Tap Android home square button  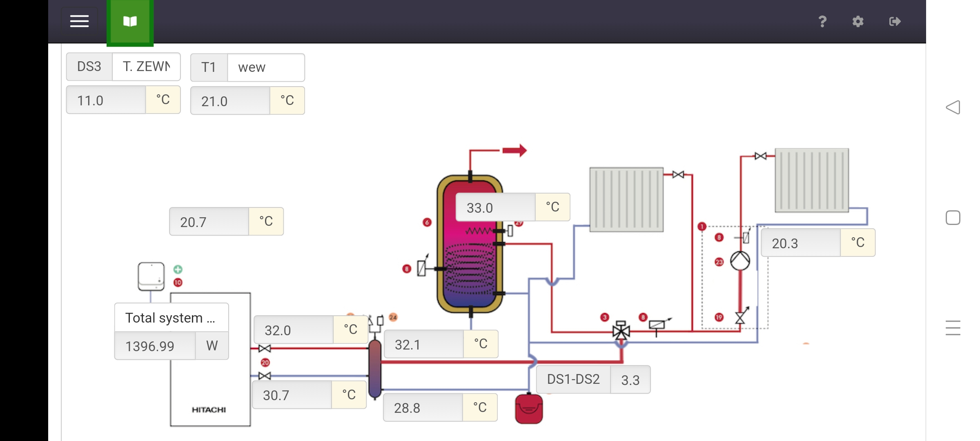953,218
